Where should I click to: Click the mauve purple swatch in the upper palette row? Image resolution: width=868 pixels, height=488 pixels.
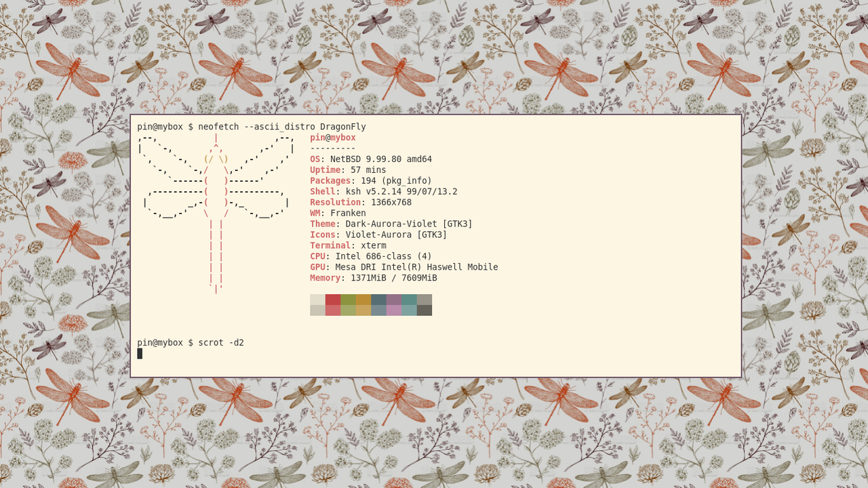[x=394, y=300]
